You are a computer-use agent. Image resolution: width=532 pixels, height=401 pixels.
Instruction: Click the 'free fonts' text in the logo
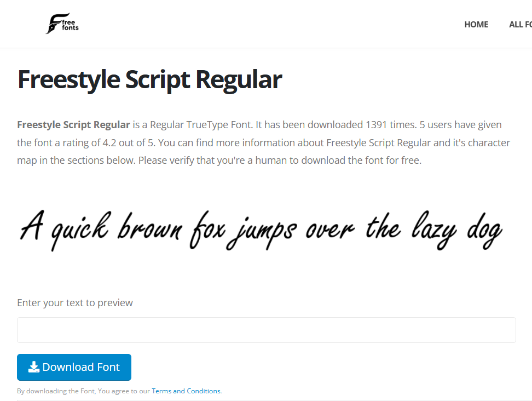(70, 25)
